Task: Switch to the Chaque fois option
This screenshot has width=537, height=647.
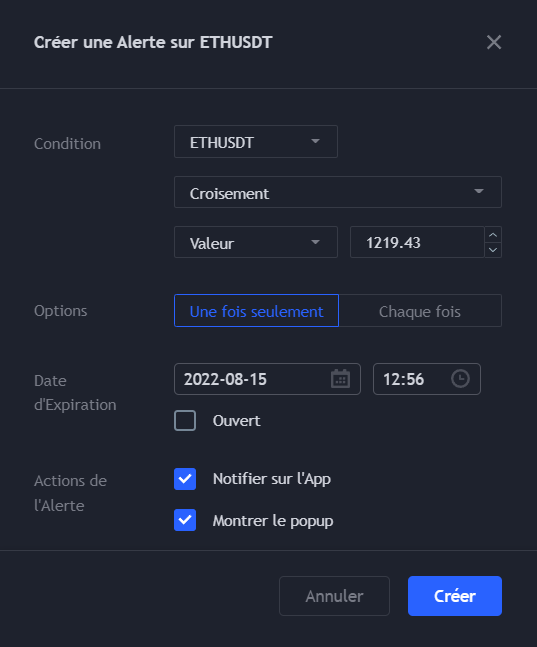Action: tap(420, 311)
